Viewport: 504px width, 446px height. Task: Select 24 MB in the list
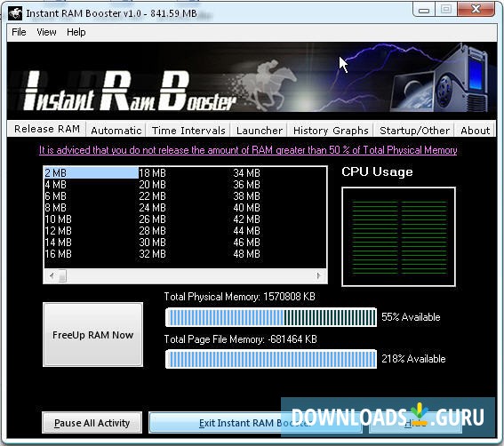click(152, 208)
